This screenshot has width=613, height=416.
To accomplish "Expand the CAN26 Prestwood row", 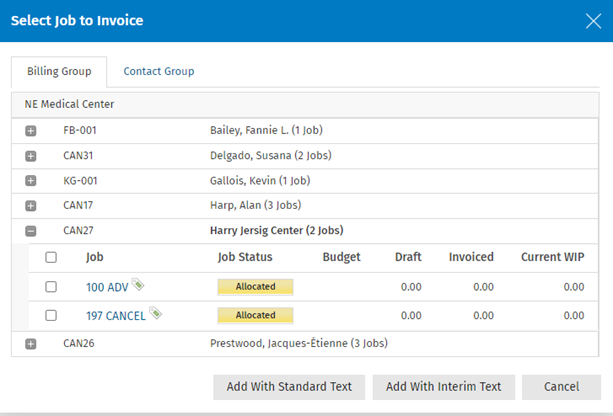I will [x=30, y=344].
